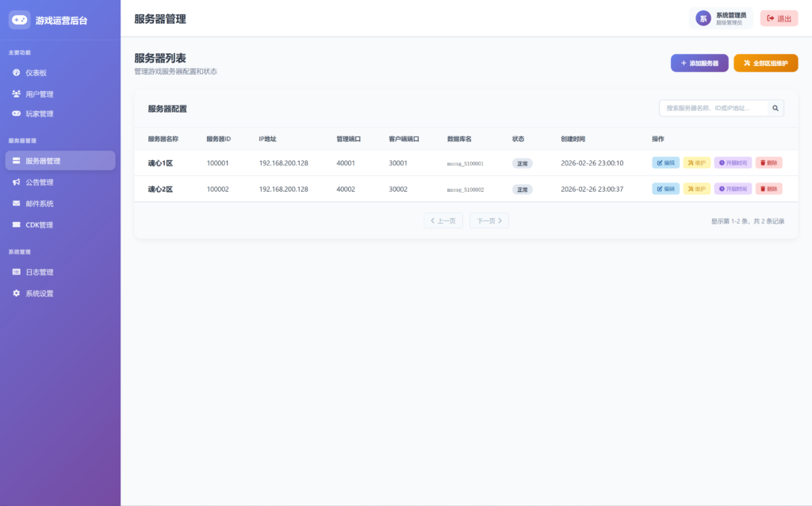Open 日志管理 in the sidebar
Image resolution: width=812 pixels, height=506 pixels.
39,272
